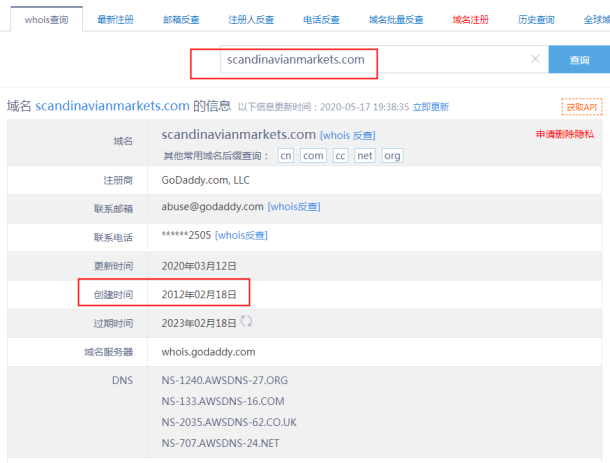Click the GoDaddy.com, LLC registrar text
The width and height of the screenshot is (610, 463).
tap(206, 180)
